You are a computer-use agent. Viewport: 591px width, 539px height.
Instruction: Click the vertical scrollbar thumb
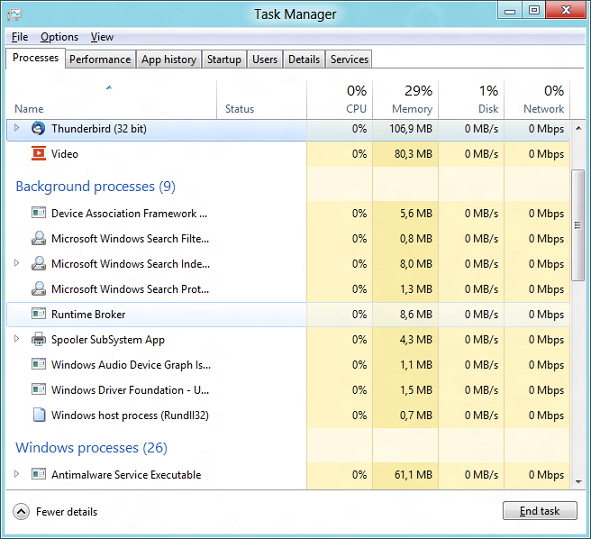tap(577, 225)
